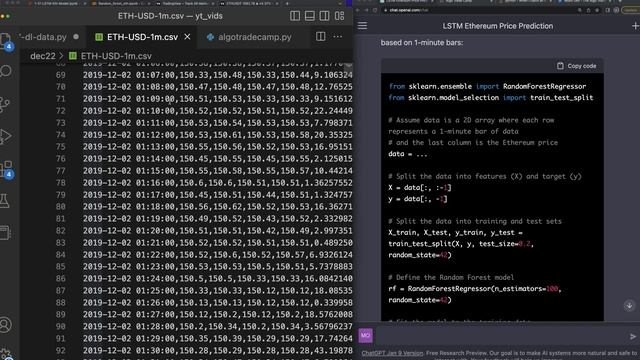Click the RandomForestRegressor import line
This screenshot has width=640, height=360.
[487, 86]
